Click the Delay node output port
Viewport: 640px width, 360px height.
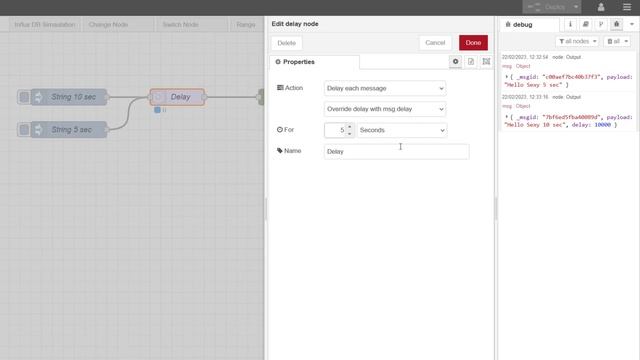click(x=204, y=97)
